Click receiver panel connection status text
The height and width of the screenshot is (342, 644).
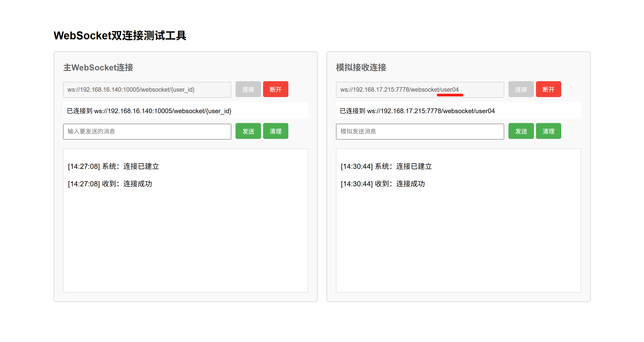point(417,111)
